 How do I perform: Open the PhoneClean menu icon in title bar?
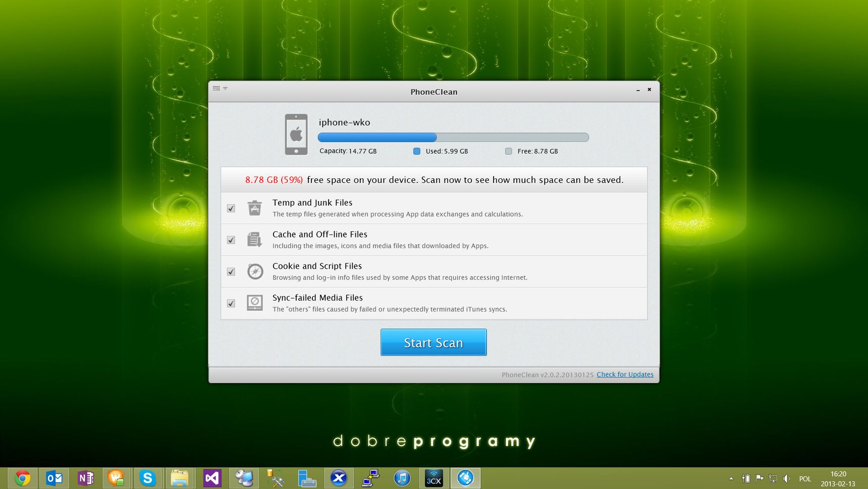[x=219, y=88]
